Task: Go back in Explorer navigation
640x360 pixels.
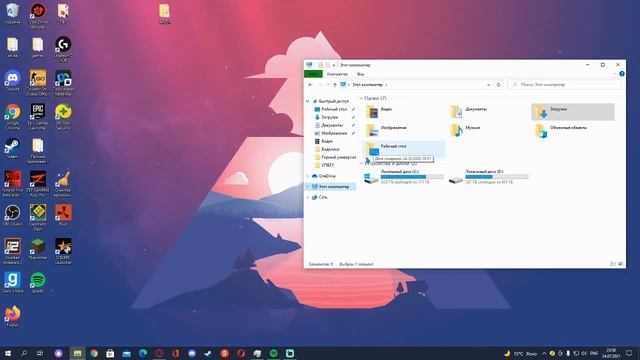Action: pos(310,85)
